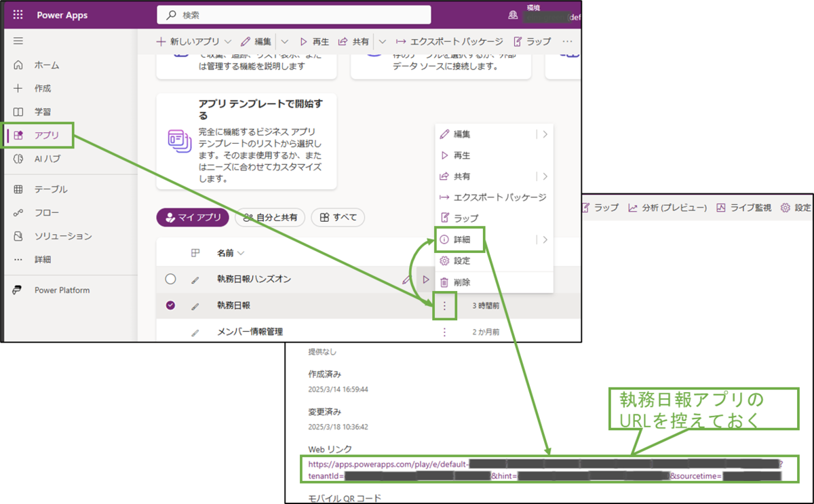The height and width of the screenshot is (504, 814).
Task: Click 分析 (プレビュー) in details toolbar
Action: tap(667, 208)
